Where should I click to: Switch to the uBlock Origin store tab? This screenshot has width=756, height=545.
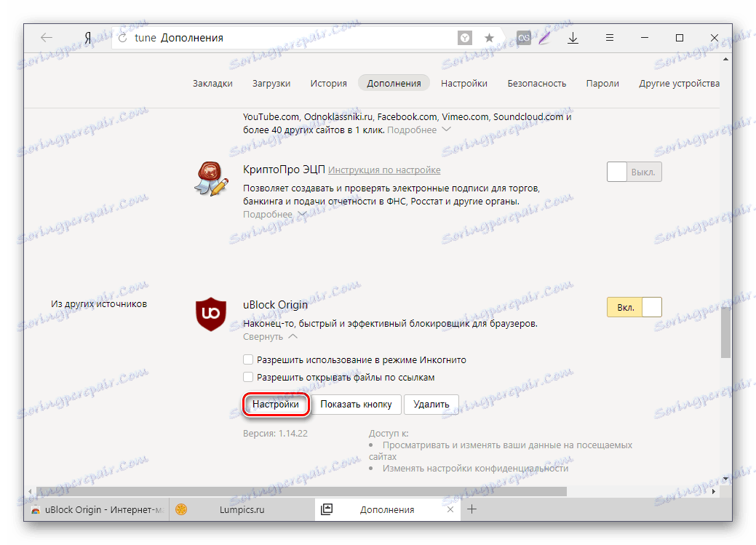[97, 509]
